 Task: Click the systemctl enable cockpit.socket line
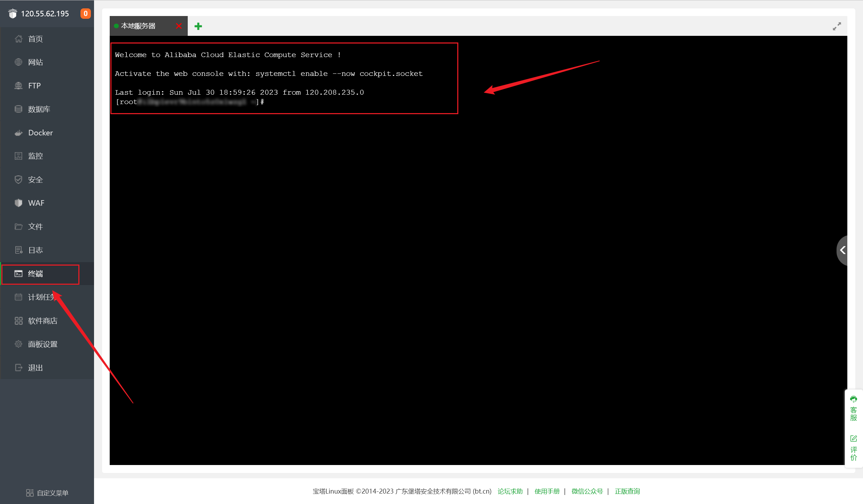[269, 73]
